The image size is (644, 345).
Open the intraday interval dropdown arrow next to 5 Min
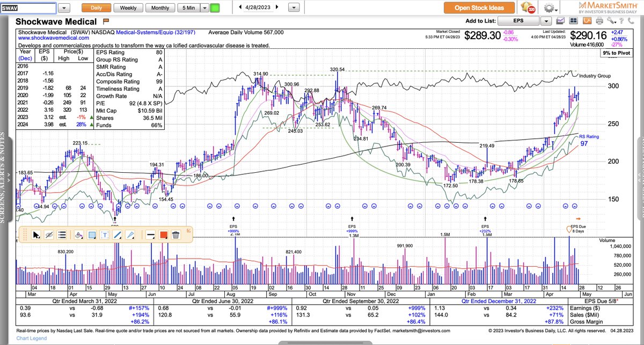[204, 8]
